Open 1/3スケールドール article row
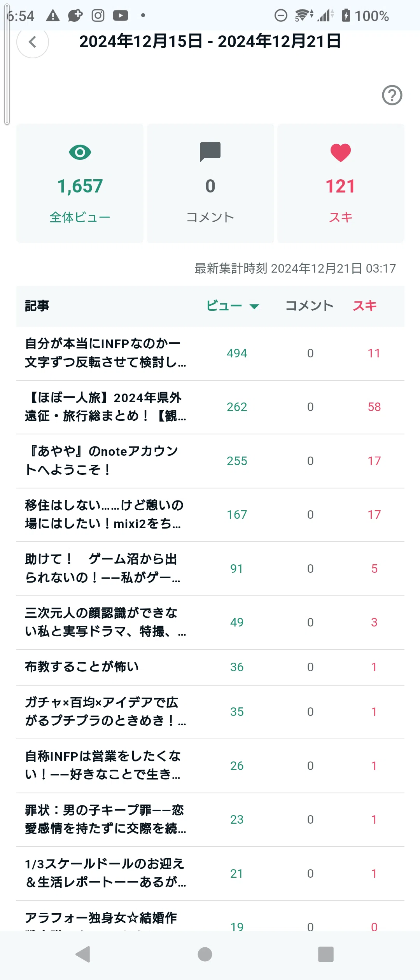420x980 pixels. [210, 874]
